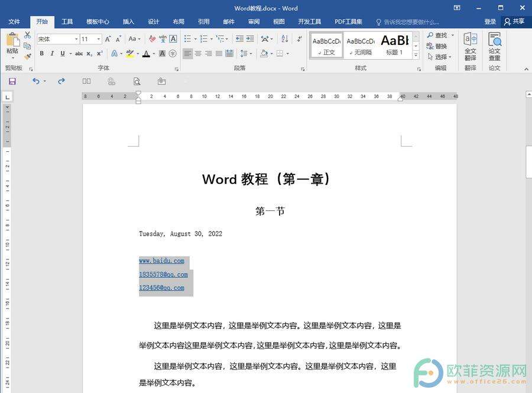
Task: Open the Change Case Aa dropdown
Action: click(x=134, y=39)
